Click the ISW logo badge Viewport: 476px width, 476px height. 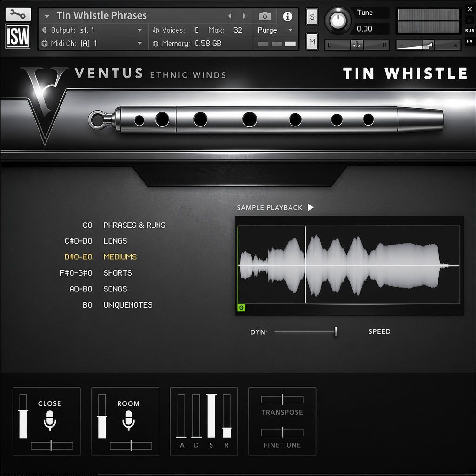[x=18, y=36]
